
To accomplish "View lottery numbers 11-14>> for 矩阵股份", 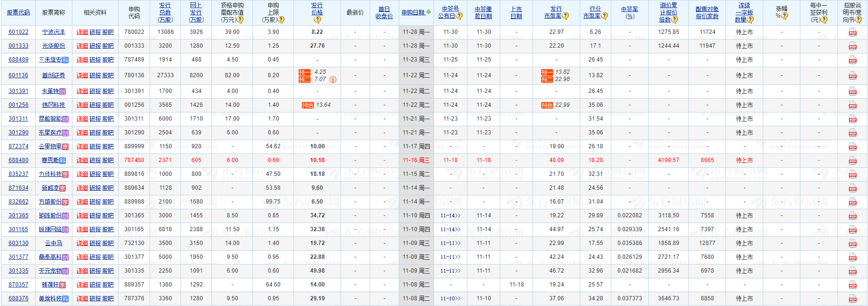I will [450, 215].
